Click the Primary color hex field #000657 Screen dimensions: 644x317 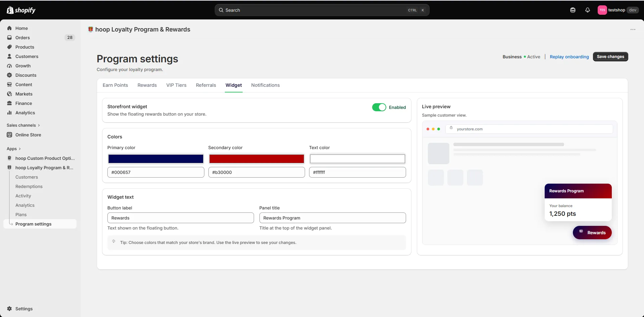156,172
